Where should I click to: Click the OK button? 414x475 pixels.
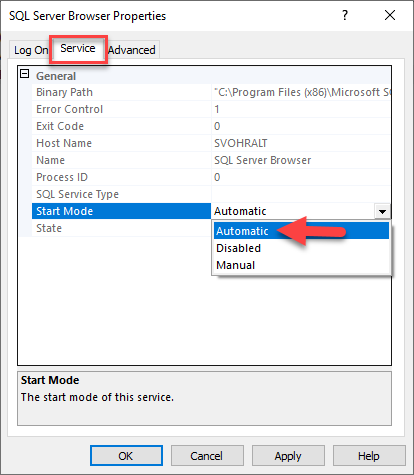click(x=126, y=456)
